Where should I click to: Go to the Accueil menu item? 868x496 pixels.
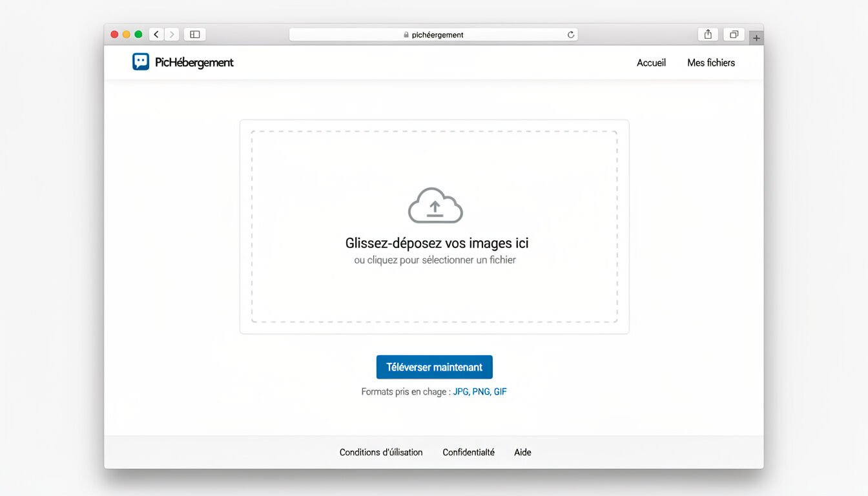(x=651, y=62)
